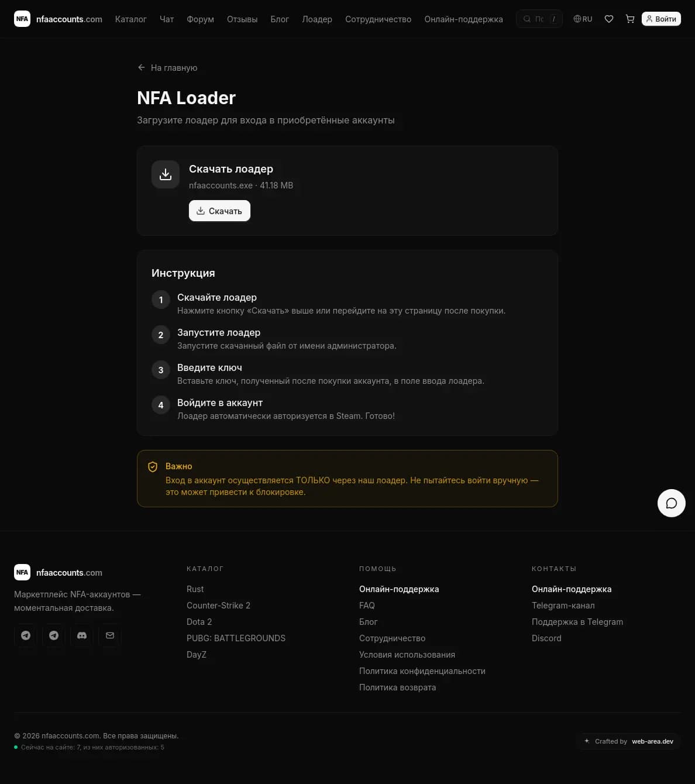Open Политика конфиденциальности link
This screenshot has height=784, width=695.
point(422,671)
